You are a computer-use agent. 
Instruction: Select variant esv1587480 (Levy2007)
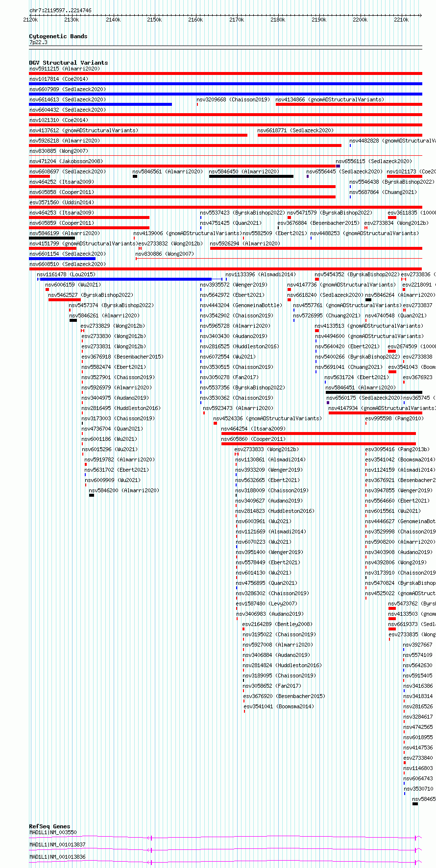(266, 604)
